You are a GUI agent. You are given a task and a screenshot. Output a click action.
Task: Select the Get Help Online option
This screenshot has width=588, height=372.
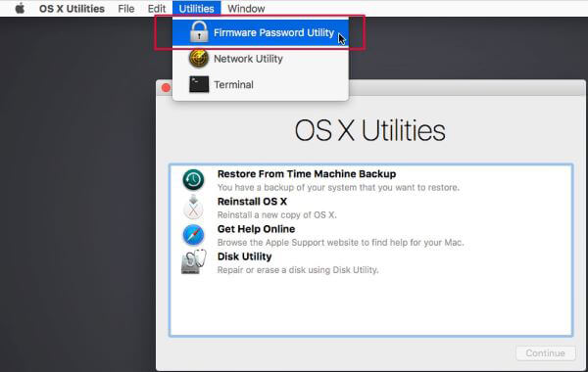click(x=370, y=235)
